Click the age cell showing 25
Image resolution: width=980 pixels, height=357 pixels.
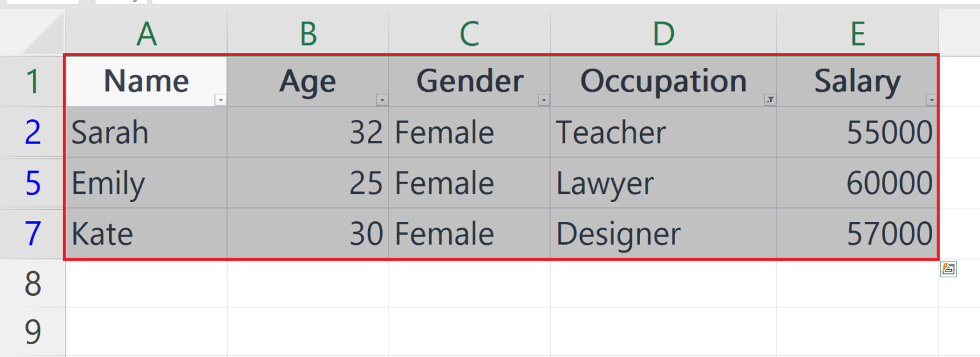(x=308, y=183)
